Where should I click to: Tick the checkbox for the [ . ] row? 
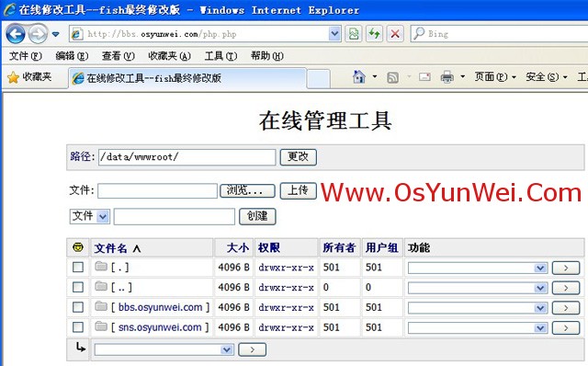click(78, 267)
